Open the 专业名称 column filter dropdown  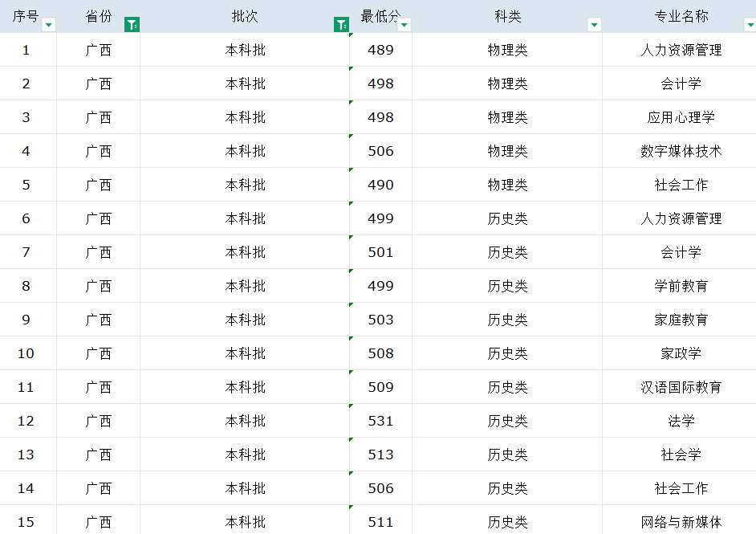pyautogui.click(x=750, y=25)
